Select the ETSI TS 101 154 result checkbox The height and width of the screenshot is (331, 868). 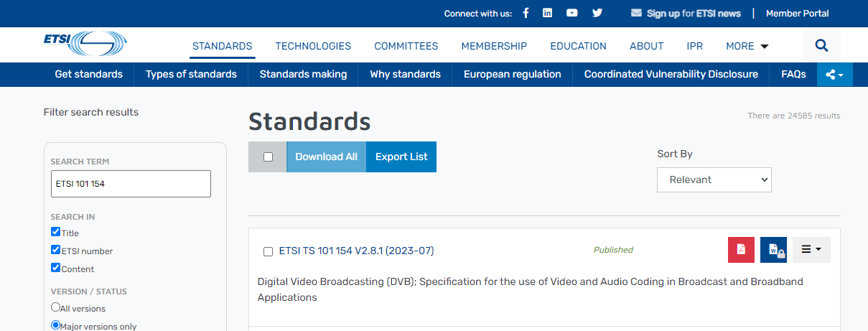(x=268, y=251)
